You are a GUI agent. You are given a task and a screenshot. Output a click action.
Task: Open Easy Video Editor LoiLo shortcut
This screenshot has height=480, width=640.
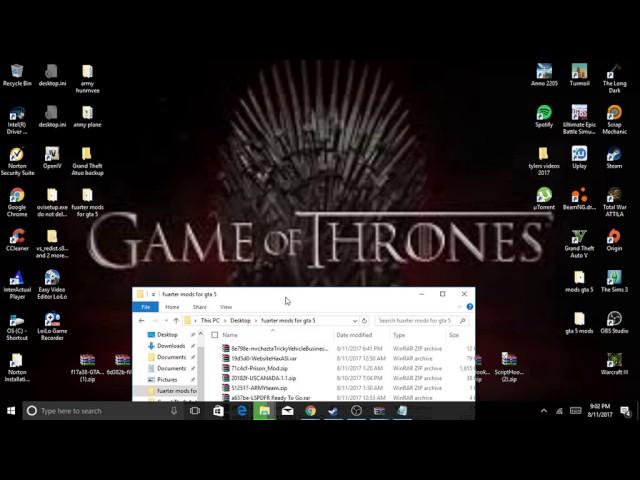[x=52, y=284]
